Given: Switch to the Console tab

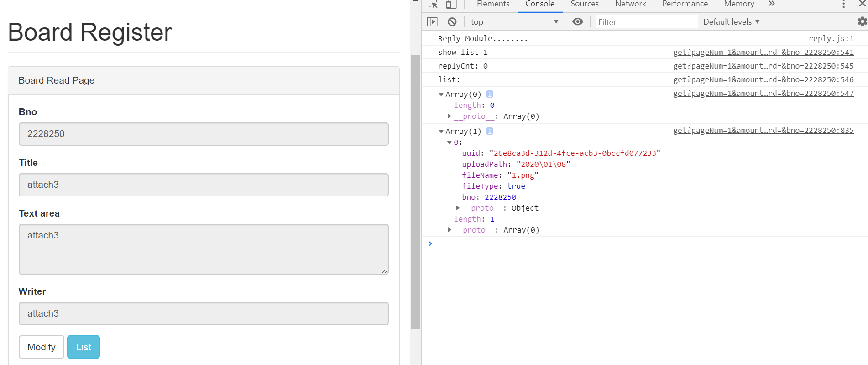Looking at the screenshot, I should point(540,4).
